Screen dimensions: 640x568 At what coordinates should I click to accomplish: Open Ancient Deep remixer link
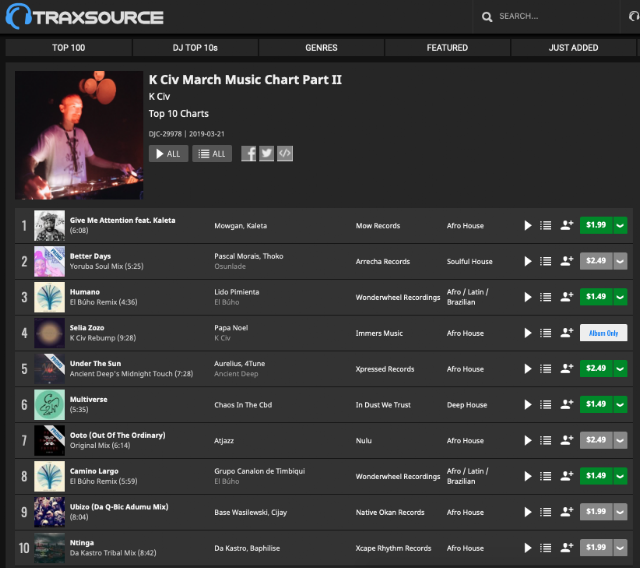pos(236,374)
